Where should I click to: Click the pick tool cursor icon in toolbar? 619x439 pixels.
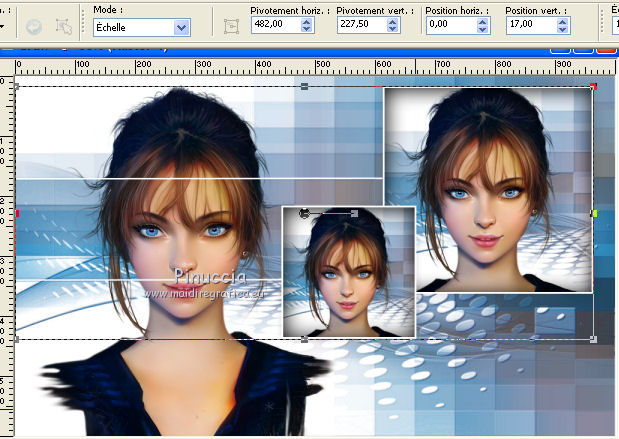coord(64,27)
